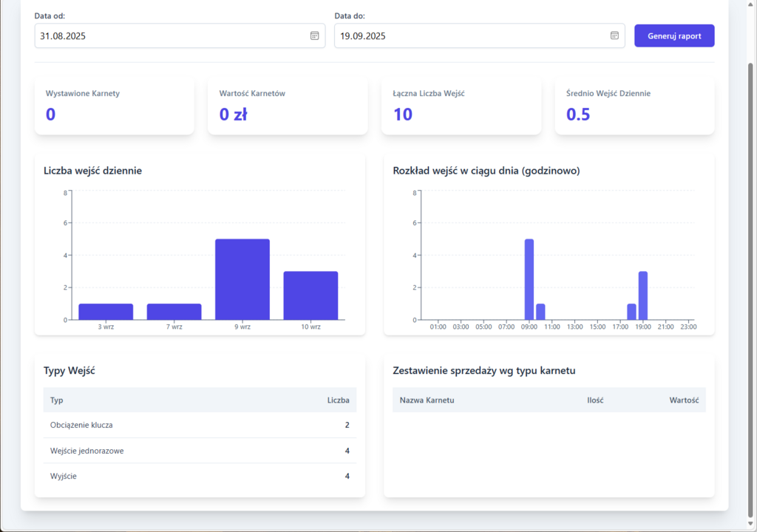Click the Nazwa Karnetu column header
The height and width of the screenshot is (532, 757).
[427, 400]
